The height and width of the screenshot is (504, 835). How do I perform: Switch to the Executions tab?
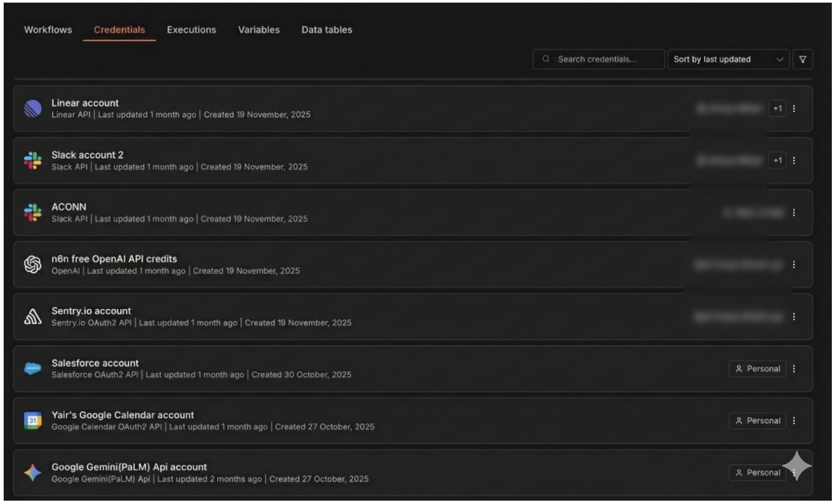tap(191, 30)
